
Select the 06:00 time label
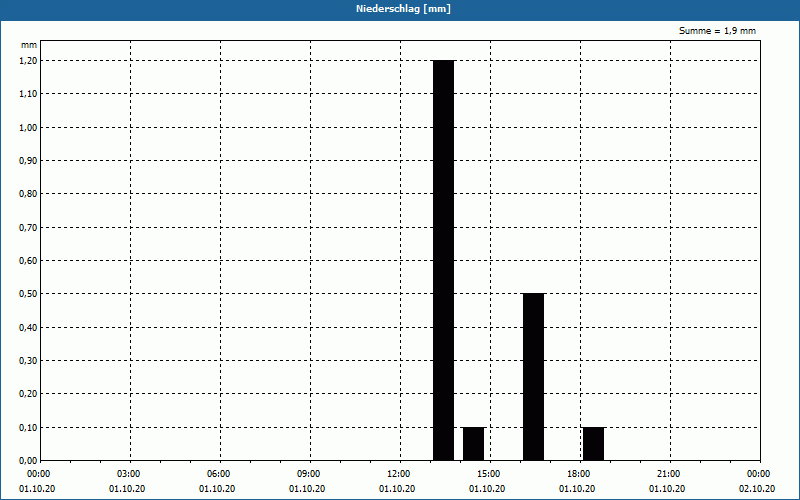[219, 474]
